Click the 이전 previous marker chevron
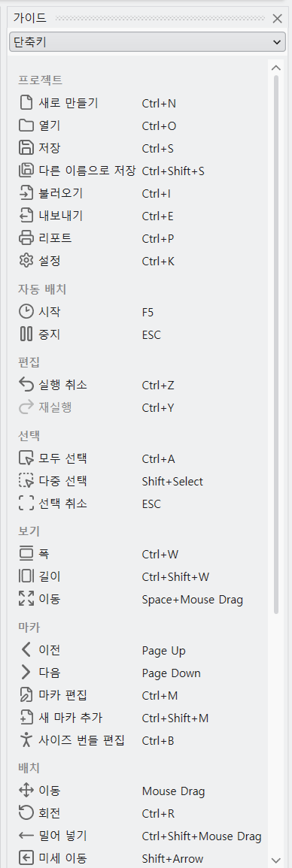The width and height of the screenshot is (292, 868). (x=26, y=650)
